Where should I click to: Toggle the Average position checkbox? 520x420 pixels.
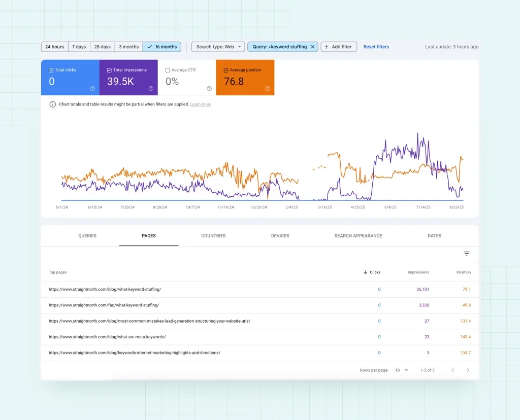226,70
